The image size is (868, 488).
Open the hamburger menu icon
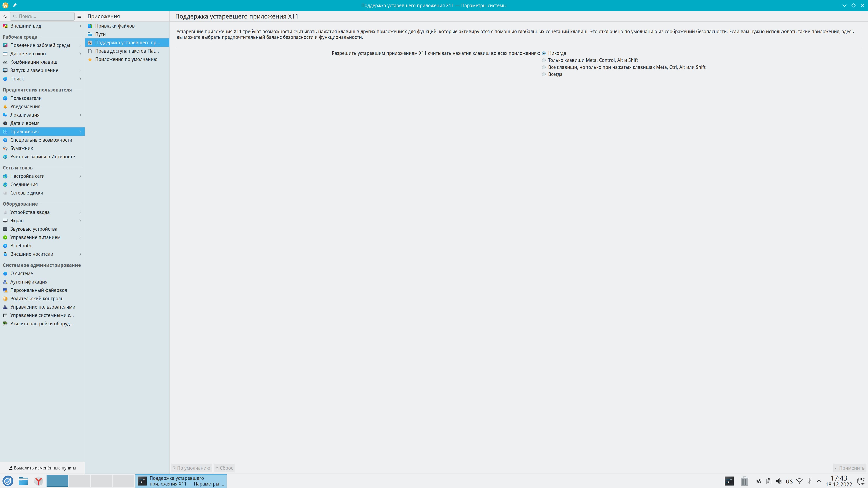[79, 16]
